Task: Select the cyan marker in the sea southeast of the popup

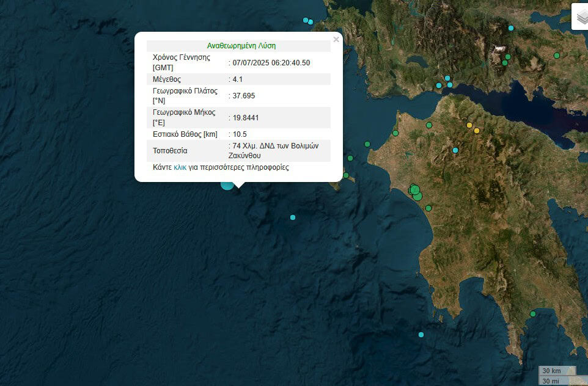Action: pos(293,217)
